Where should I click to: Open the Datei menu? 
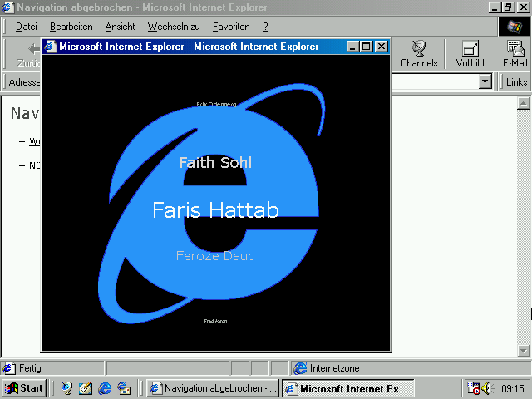click(x=26, y=27)
